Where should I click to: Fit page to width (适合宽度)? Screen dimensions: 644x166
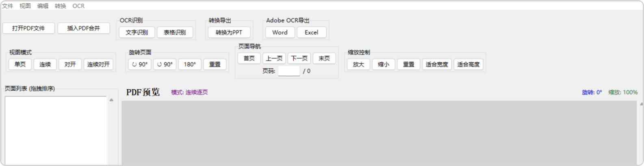437,64
